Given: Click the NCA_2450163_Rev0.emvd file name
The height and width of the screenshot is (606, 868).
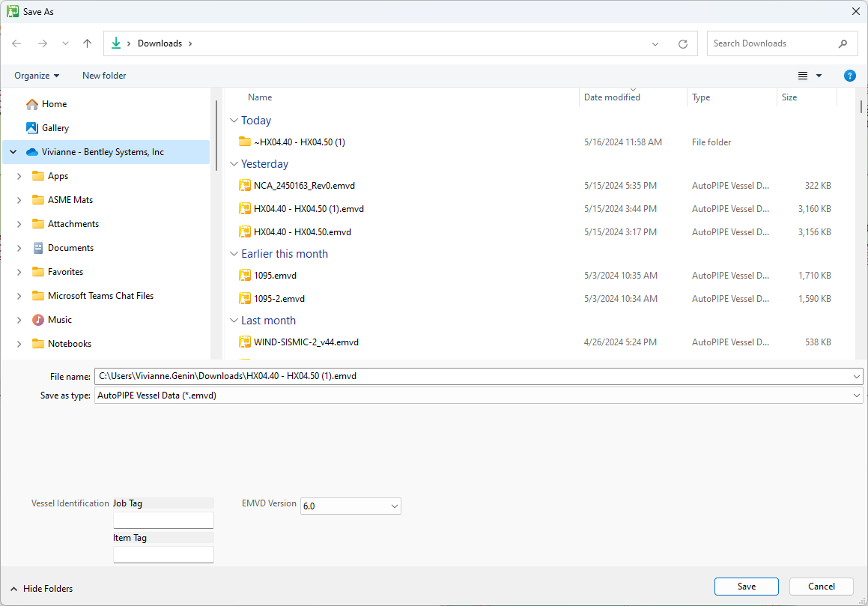Looking at the screenshot, I should [305, 186].
